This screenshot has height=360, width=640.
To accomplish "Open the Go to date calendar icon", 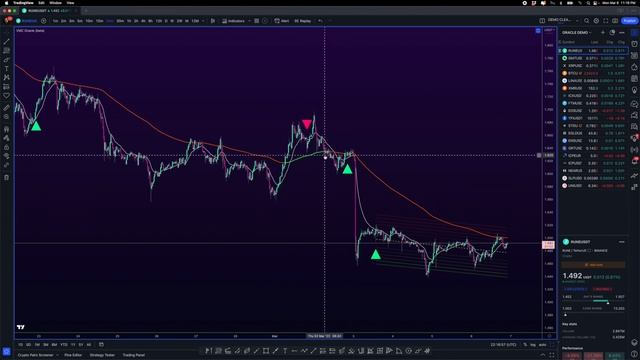I will (101, 345).
